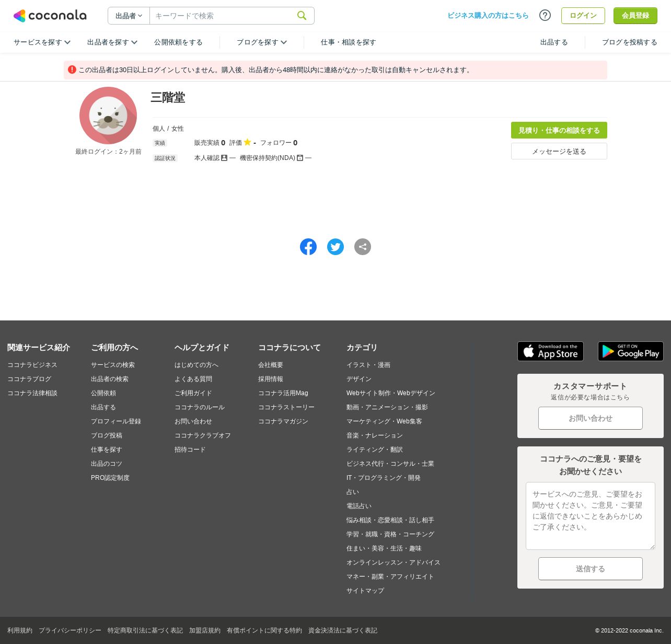Click the ログイン button
This screenshot has height=644, width=671.
[x=583, y=16]
